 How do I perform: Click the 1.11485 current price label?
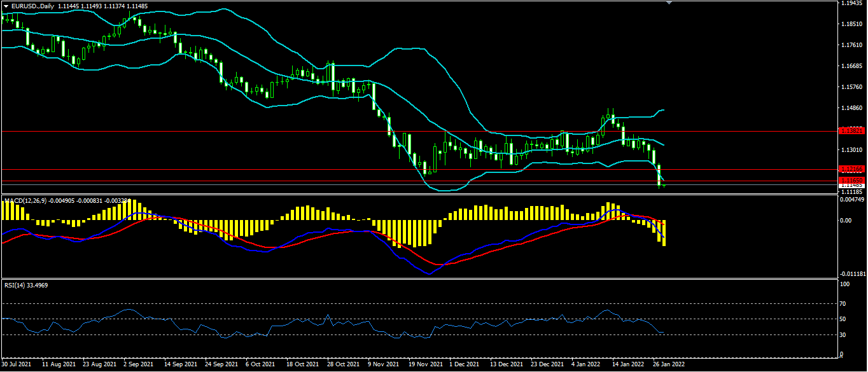851,186
